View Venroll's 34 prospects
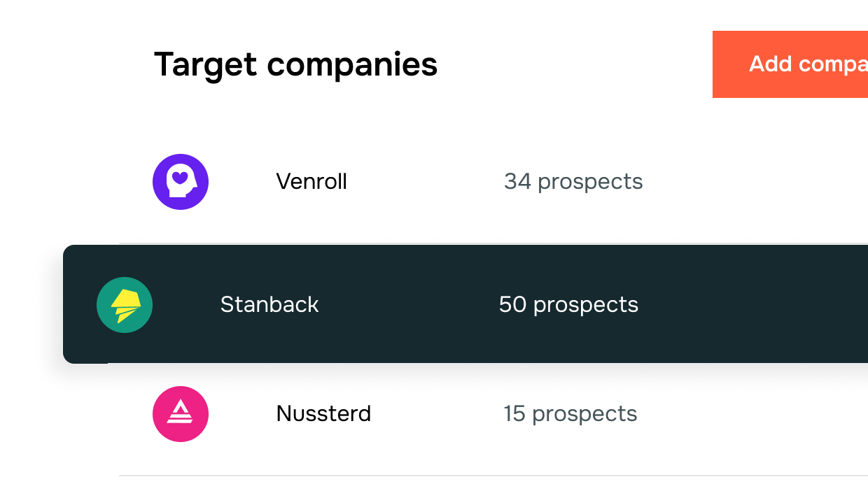Screen dimensions: 868x498 573,182
